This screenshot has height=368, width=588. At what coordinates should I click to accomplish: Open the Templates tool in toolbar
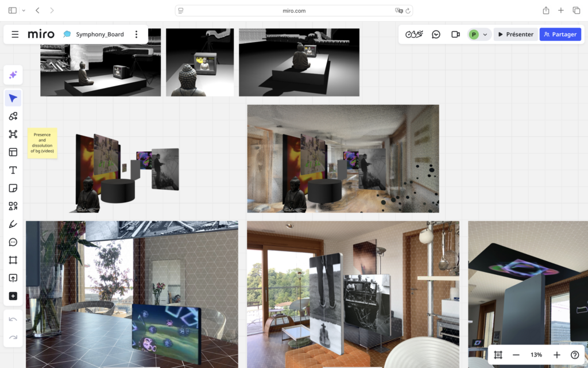coord(13,152)
